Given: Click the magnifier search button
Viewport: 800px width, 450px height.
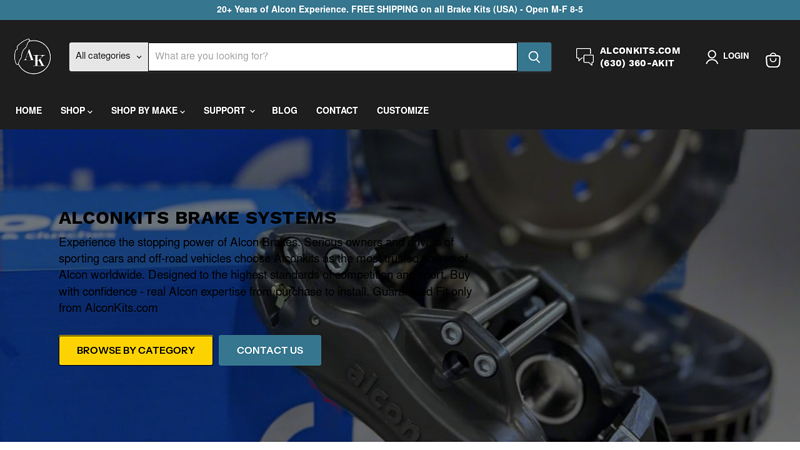Looking at the screenshot, I should (x=534, y=57).
